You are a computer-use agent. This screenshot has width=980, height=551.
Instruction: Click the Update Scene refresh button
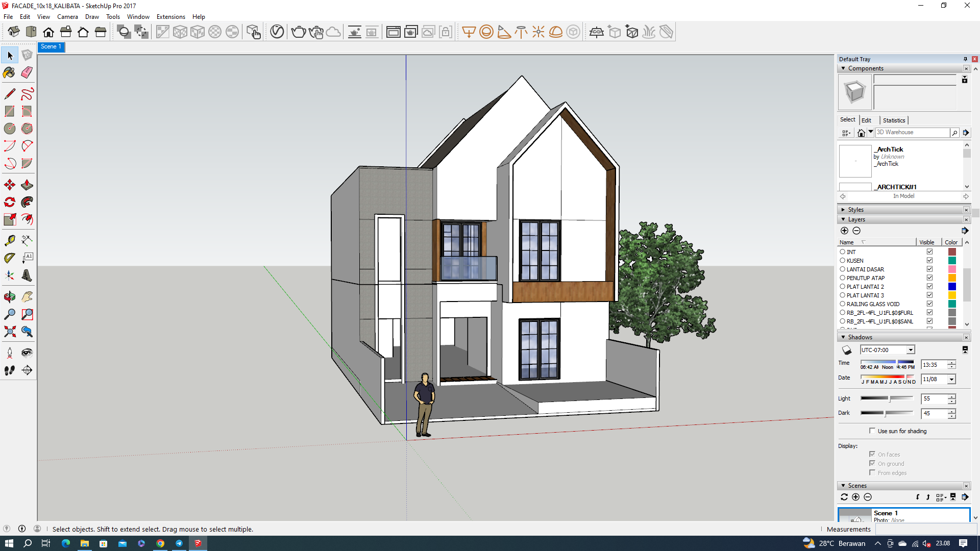point(844,497)
